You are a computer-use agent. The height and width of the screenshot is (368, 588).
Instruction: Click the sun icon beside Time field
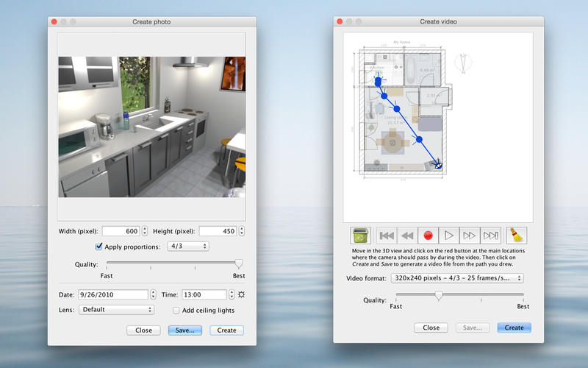241,294
